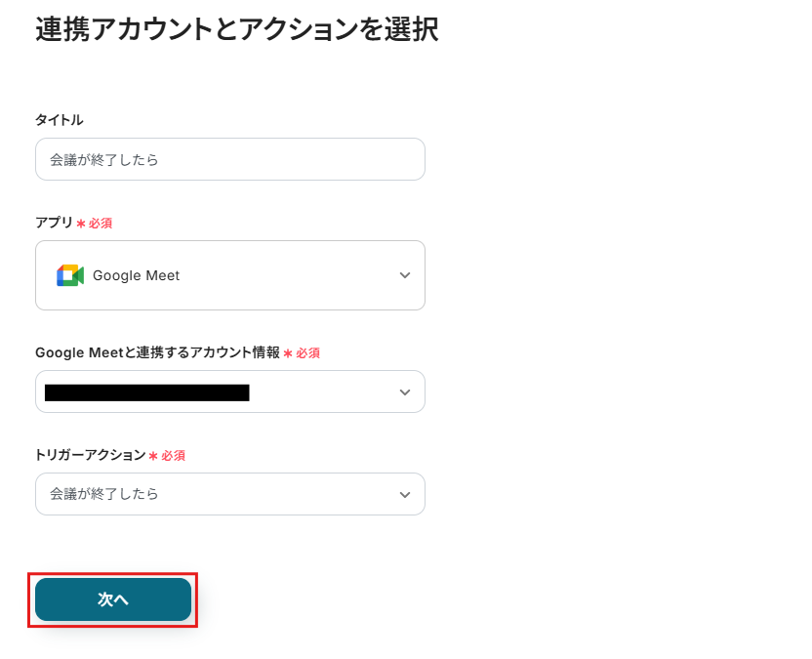Screen dimensions: 812x659
Task: Click the タイトル field label
Action: [60, 119]
